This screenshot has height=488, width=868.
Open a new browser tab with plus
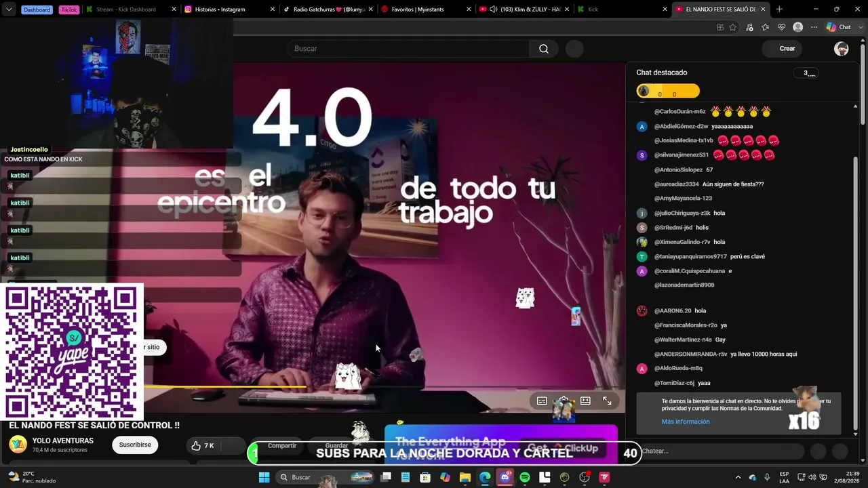[x=779, y=9]
